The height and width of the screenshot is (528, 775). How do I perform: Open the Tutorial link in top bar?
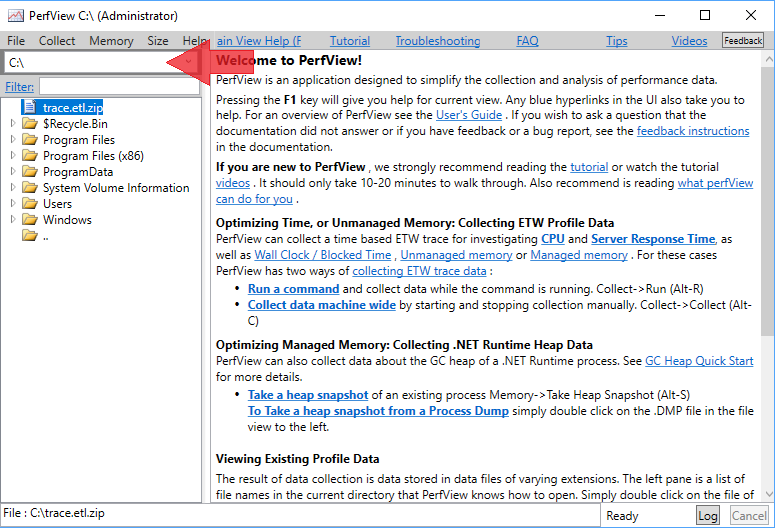[x=350, y=41]
